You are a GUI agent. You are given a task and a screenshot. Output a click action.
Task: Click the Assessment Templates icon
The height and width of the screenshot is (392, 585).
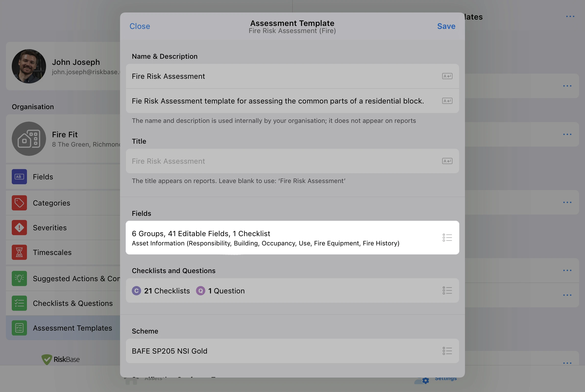pos(19,328)
